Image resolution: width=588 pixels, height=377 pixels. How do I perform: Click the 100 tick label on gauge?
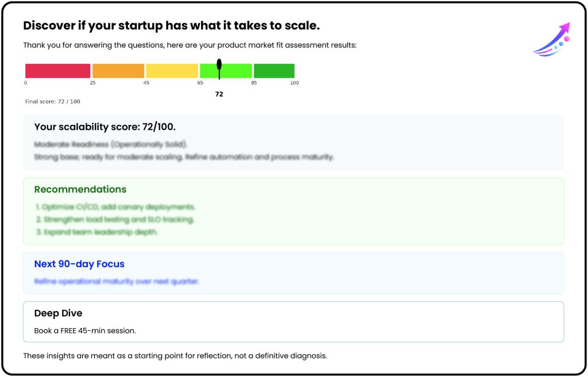(295, 83)
